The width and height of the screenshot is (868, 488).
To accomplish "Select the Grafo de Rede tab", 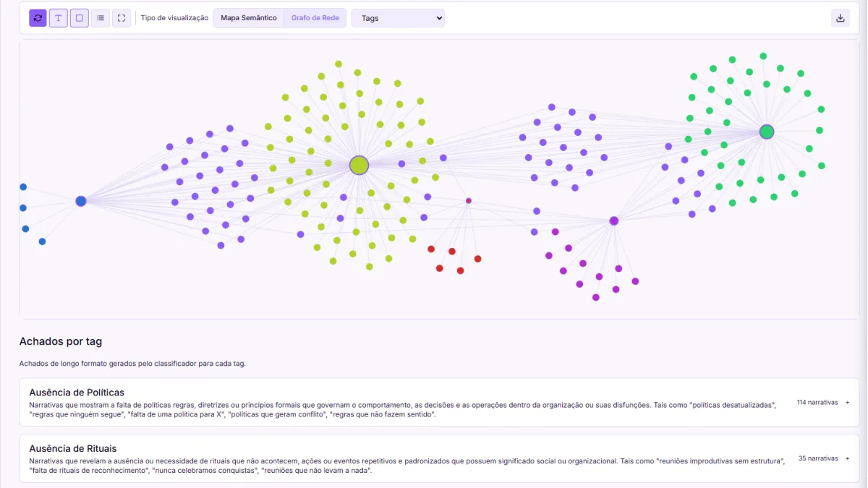I will pyautogui.click(x=315, y=18).
